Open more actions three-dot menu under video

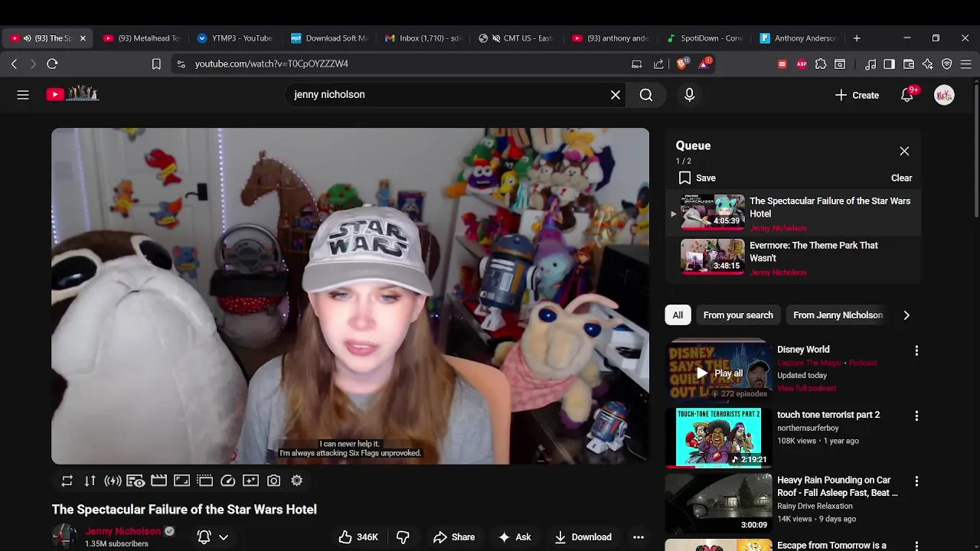coord(639,537)
